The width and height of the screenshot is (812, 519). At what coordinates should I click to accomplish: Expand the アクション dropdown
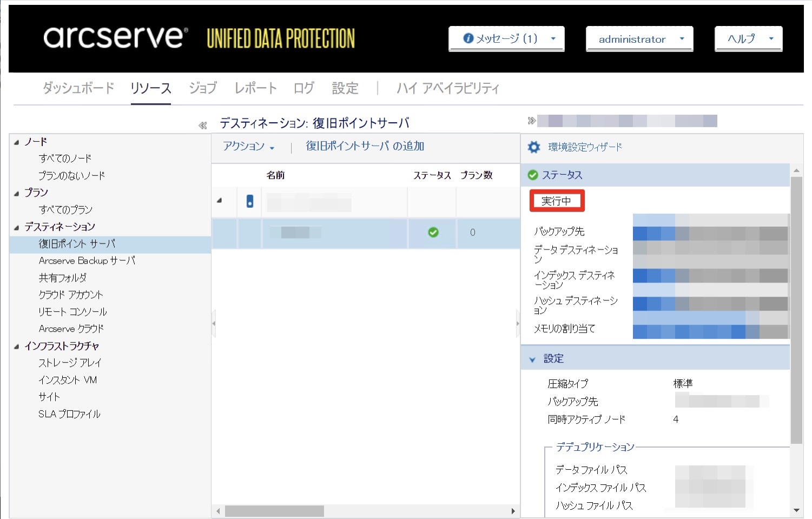(x=249, y=147)
